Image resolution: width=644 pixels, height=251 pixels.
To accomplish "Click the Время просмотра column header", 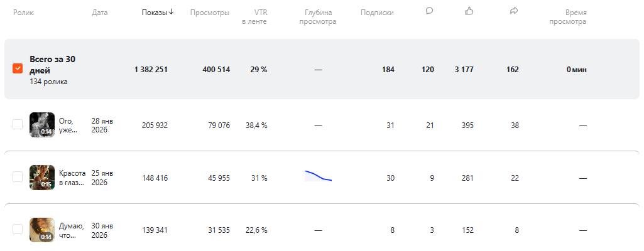I will (x=567, y=17).
